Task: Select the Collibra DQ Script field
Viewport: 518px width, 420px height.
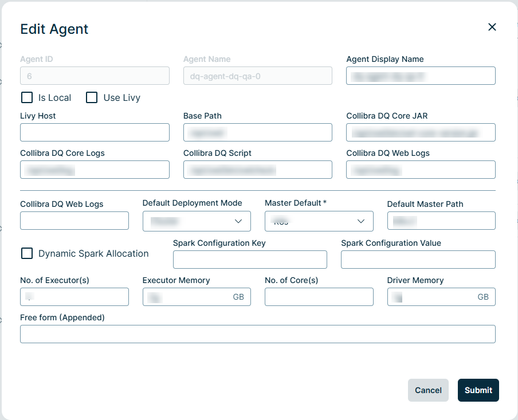Action: [257, 170]
